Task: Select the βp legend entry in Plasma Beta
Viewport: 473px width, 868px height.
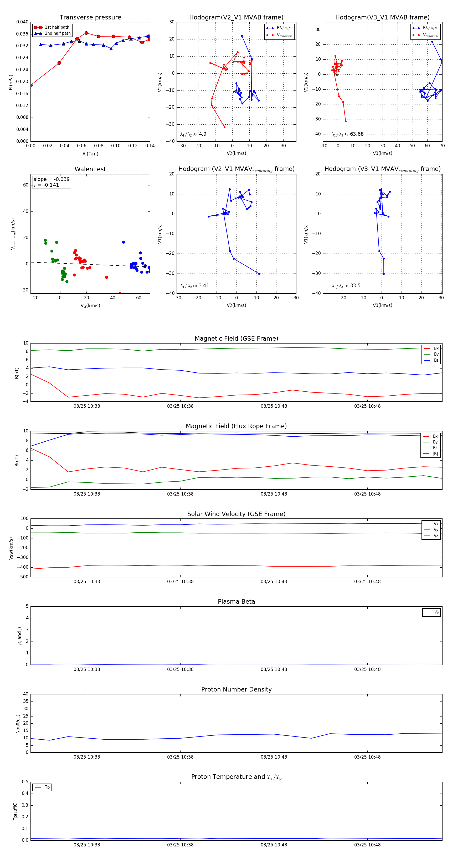Action: click(431, 612)
